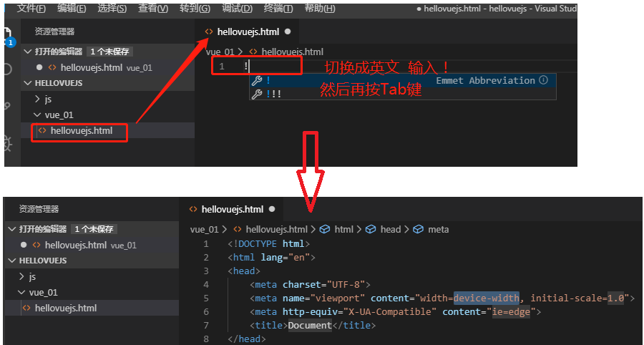Click the <!DOCTYPE html> code line
The width and height of the screenshot is (644, 345).
click(x=268, y=244)
